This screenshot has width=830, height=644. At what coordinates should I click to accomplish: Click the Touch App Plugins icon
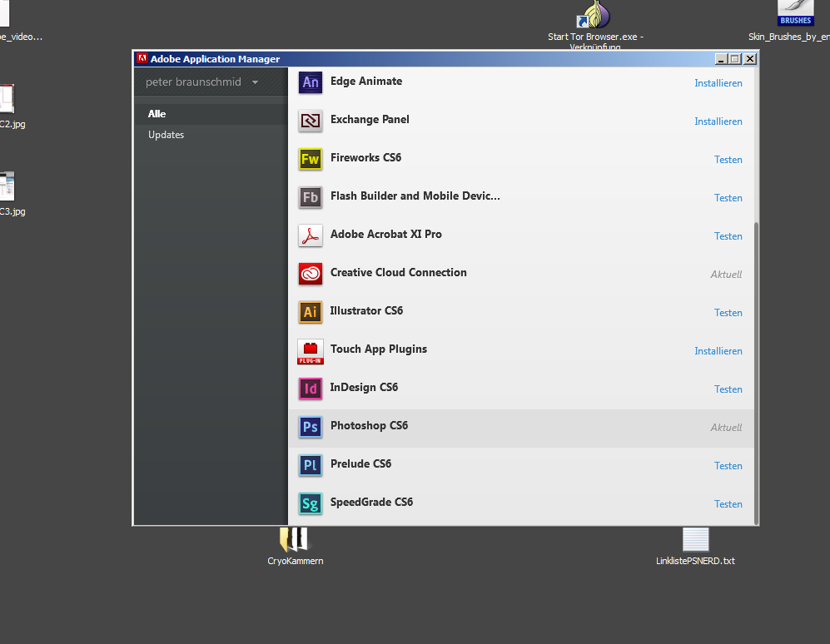(311, 350)
